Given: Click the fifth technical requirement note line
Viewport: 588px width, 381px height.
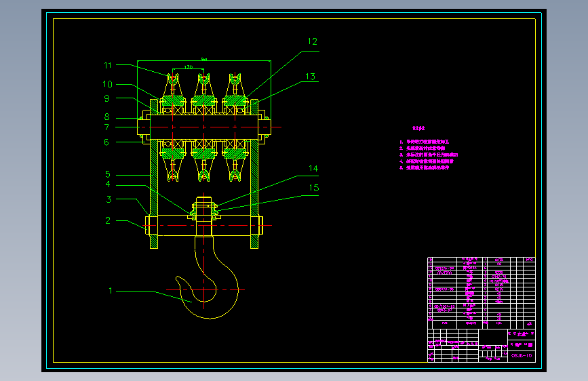Looking at the screenshot, I should pos(424,167).
